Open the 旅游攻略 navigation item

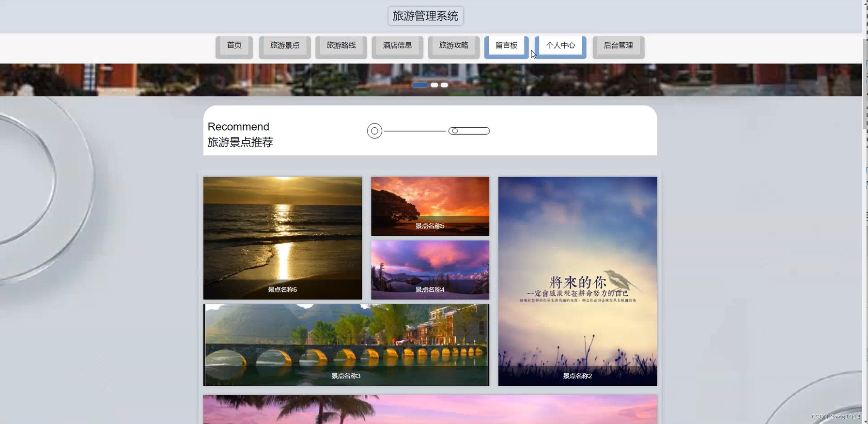453,47
